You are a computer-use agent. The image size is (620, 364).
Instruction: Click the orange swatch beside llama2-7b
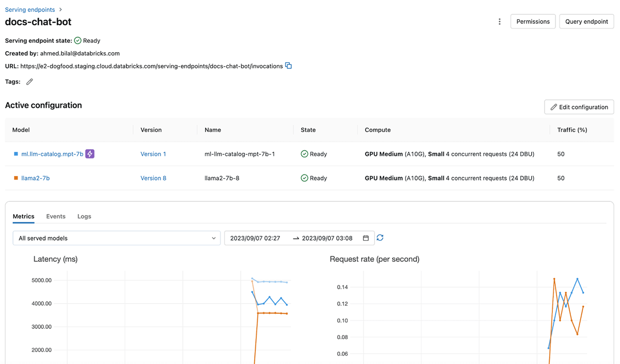(16, 178)
